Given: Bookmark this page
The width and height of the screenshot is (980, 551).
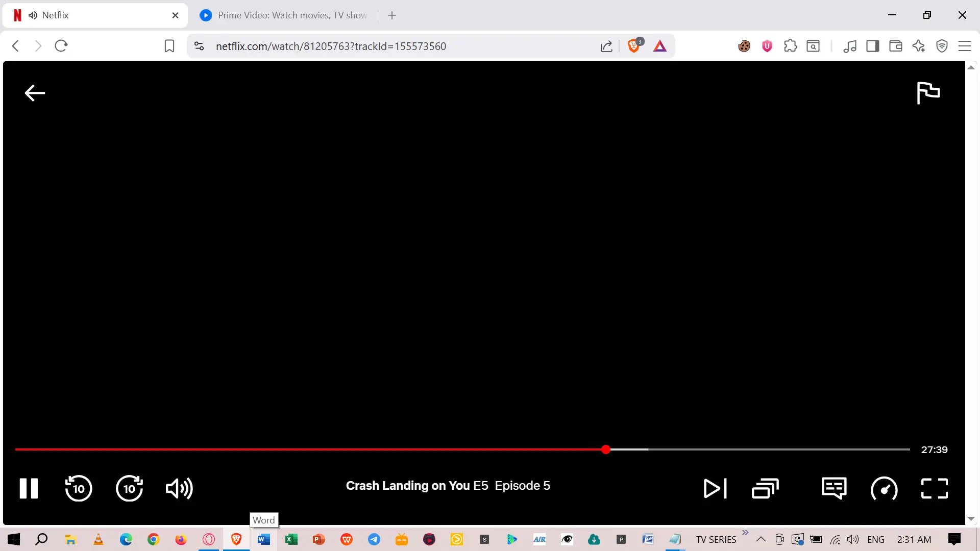Looking at the screenshot, I should tap(169, 46).
